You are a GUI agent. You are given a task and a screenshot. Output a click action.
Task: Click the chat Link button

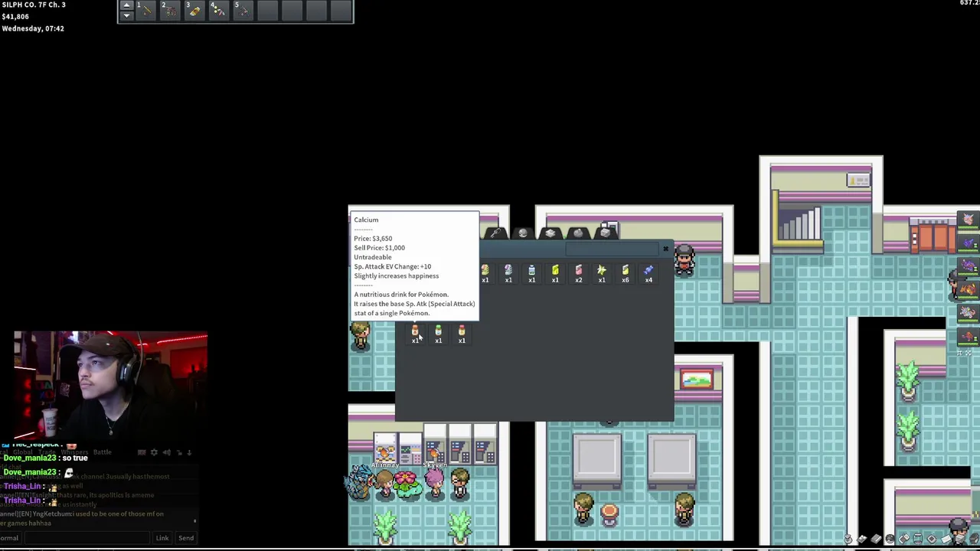162,538
